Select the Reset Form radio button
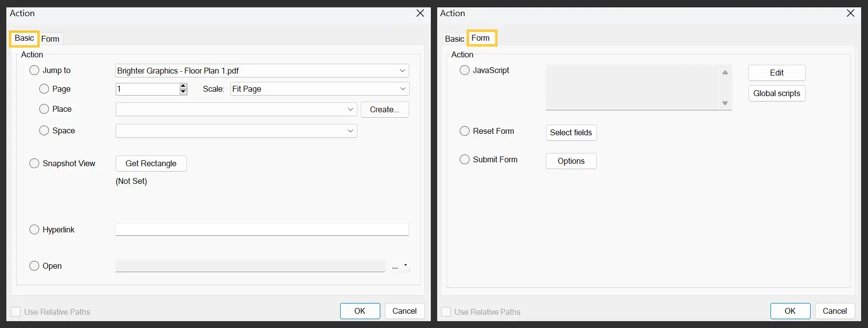The width and height of the screenshot is (868, 328). coord(465,131)
